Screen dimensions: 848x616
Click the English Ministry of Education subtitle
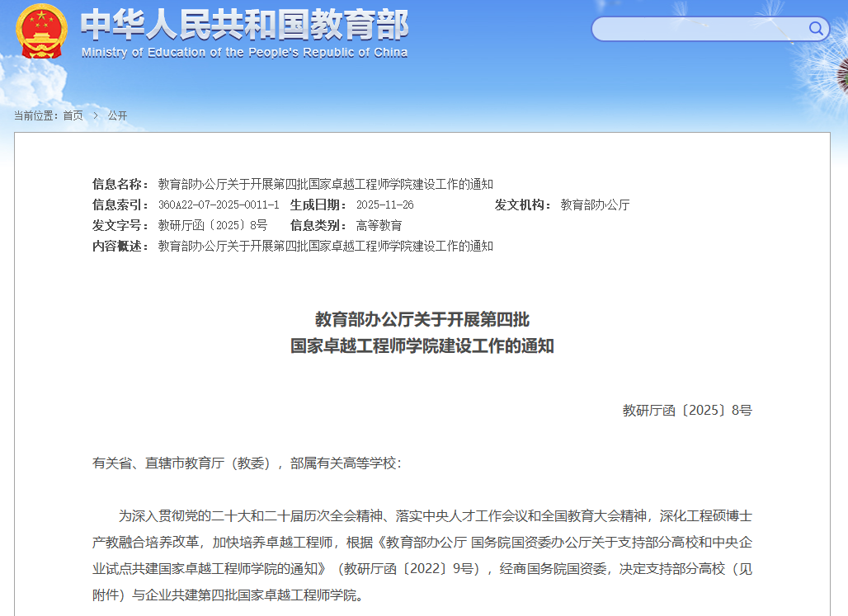click(244, 53)
